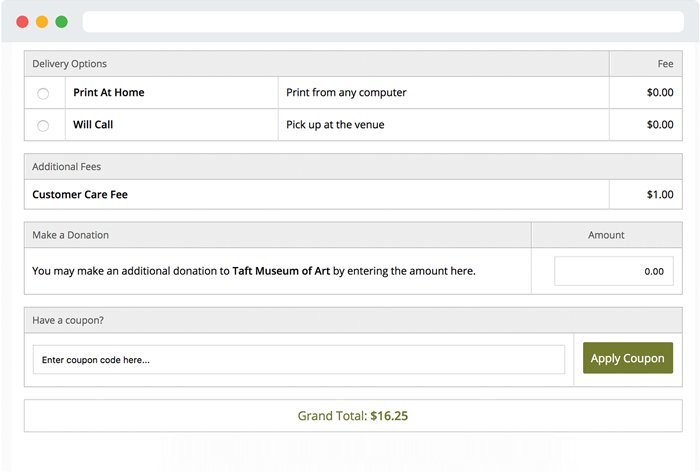Click the Print At Home label
This screenshot has height=472, width=700.
(108, 93)
